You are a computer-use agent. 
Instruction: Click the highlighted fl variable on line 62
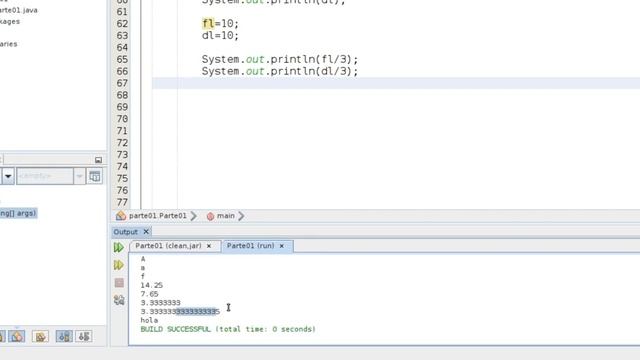pyautogui.click(x=208, y=24)
